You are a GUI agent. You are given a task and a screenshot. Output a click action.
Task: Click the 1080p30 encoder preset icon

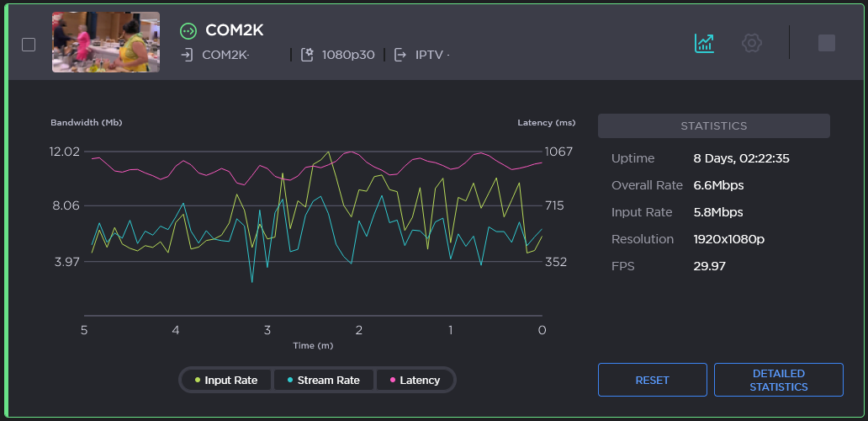pos(307,55)
